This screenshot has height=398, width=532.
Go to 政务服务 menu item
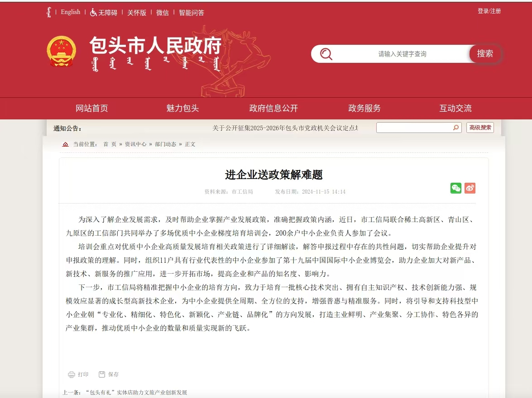click(364, 109)
